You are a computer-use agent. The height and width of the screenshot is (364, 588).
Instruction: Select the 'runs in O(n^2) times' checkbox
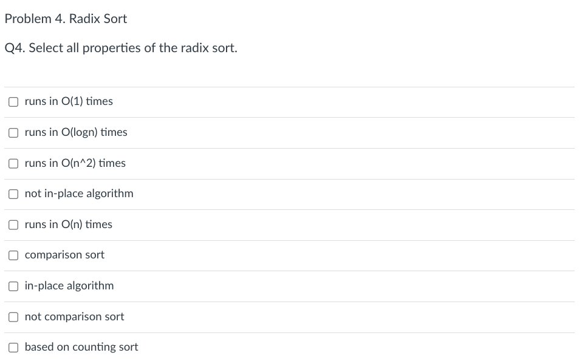point(13,164)
